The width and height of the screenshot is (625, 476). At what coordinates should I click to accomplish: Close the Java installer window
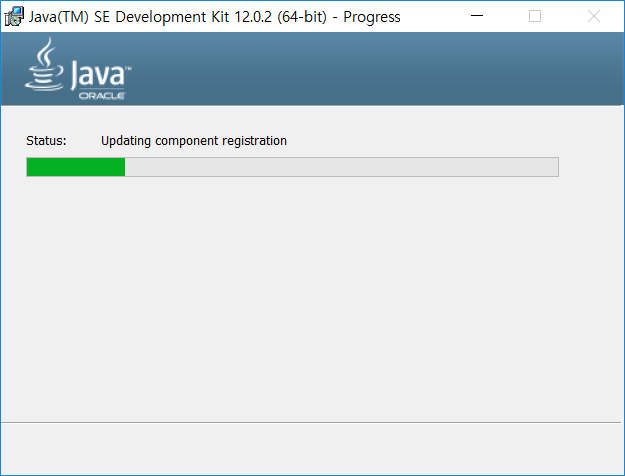(x=594, y=16)
